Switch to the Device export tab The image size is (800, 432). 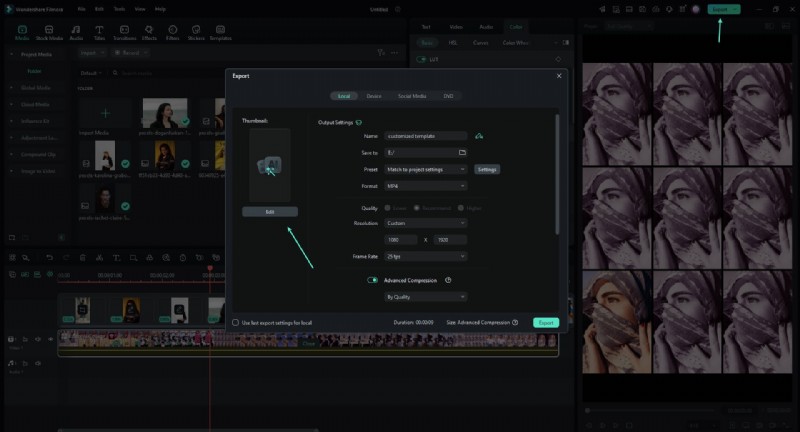(x=373, y=96)
